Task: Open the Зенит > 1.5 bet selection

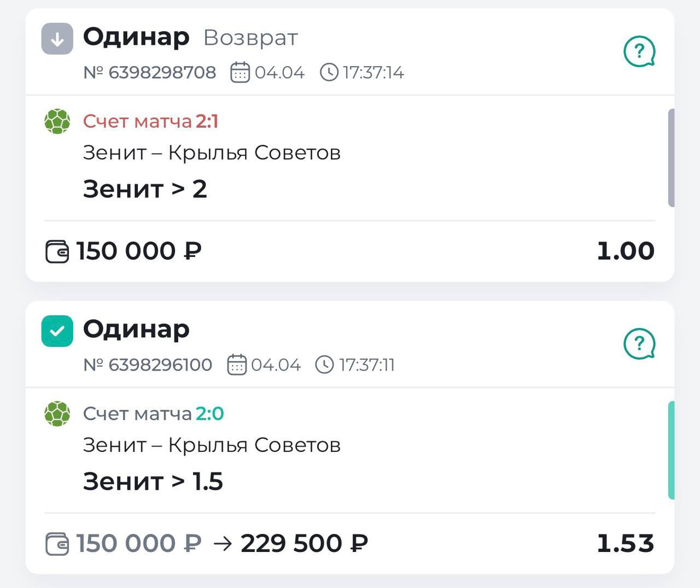Action: click(153, 481)
